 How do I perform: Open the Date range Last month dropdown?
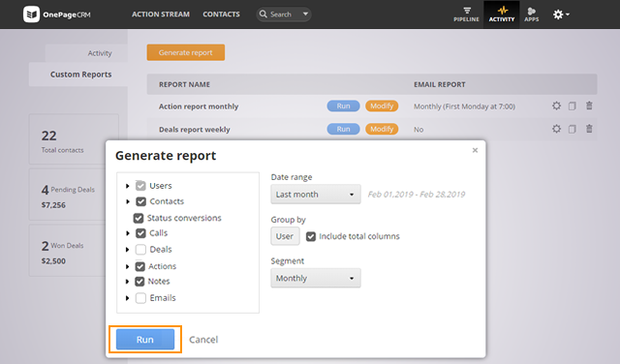point(316,194)
